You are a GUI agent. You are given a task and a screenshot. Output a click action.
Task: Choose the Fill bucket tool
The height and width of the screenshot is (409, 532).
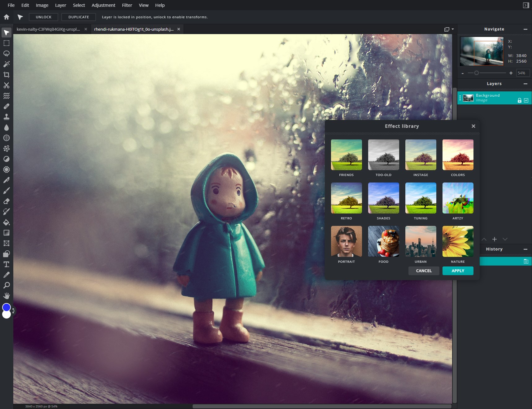(x=6, y=222)
